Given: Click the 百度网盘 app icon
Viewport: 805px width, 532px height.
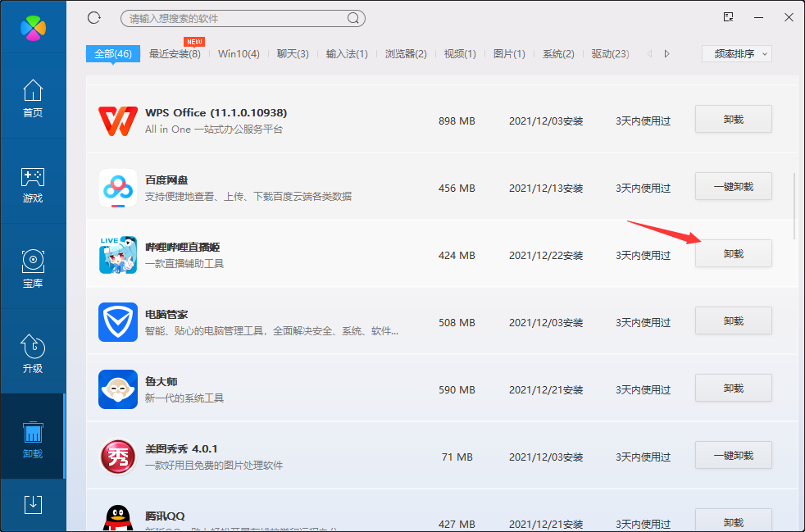Looking at the screenshot, I should 118,188.
